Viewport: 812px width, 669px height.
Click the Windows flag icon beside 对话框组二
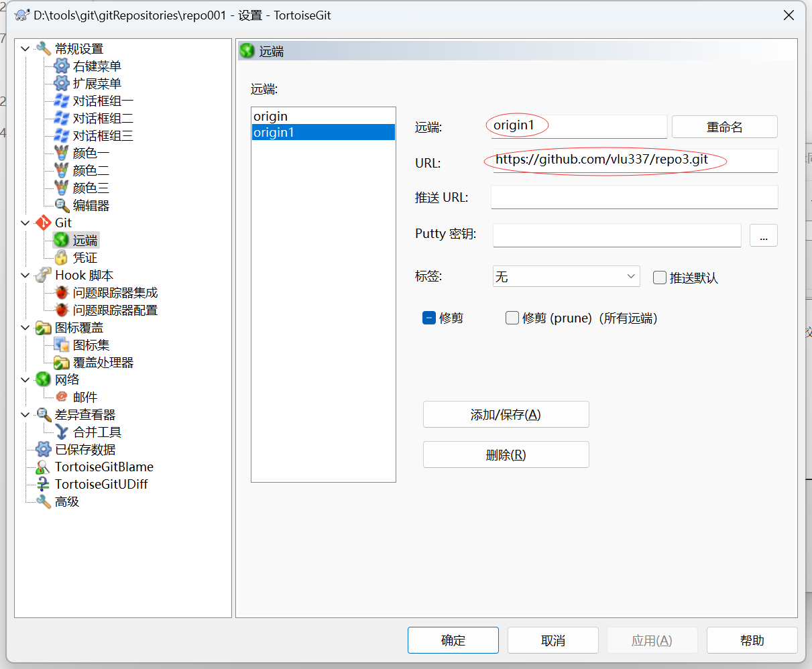point(62,118)
